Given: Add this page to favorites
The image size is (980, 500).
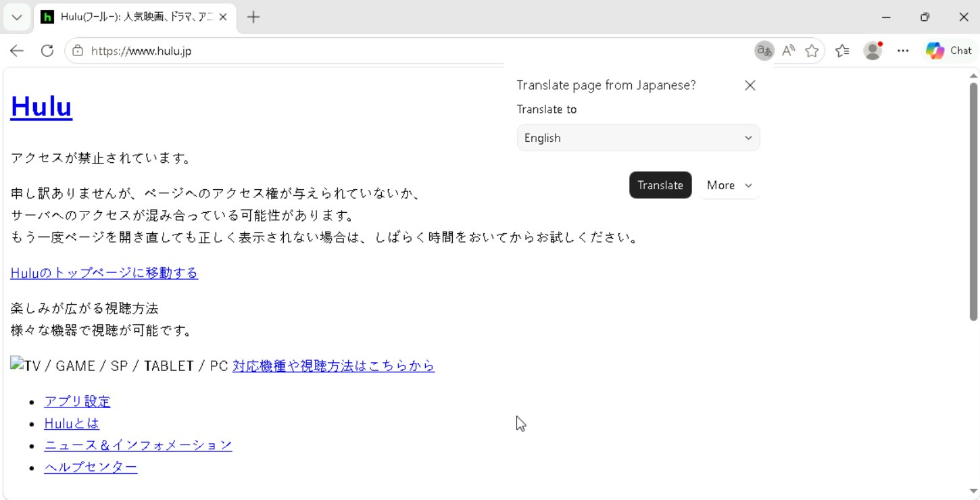Looking at the screenshot, I should coord(812,51).
